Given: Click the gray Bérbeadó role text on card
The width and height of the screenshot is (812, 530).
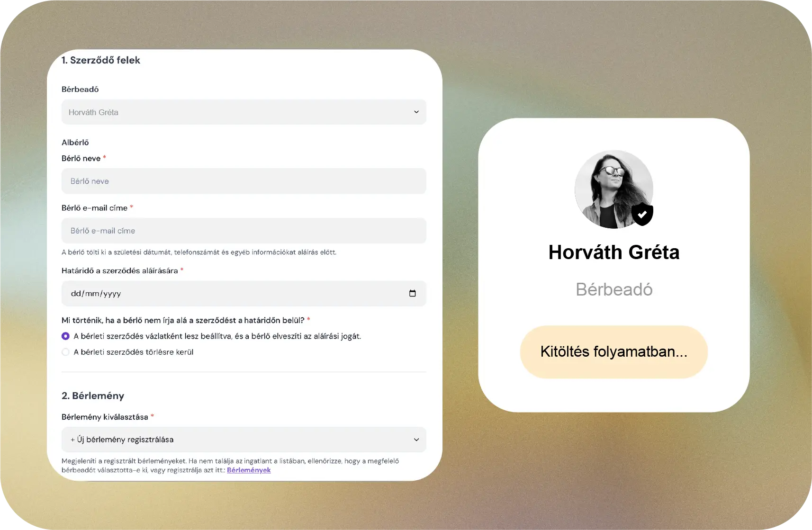Looking at the screenshot, I should tap(614, 289).
